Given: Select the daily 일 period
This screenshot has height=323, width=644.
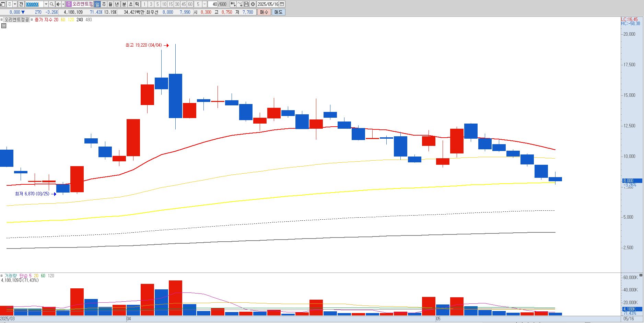Looking at the screenshot, I should (x=97, y=4).
